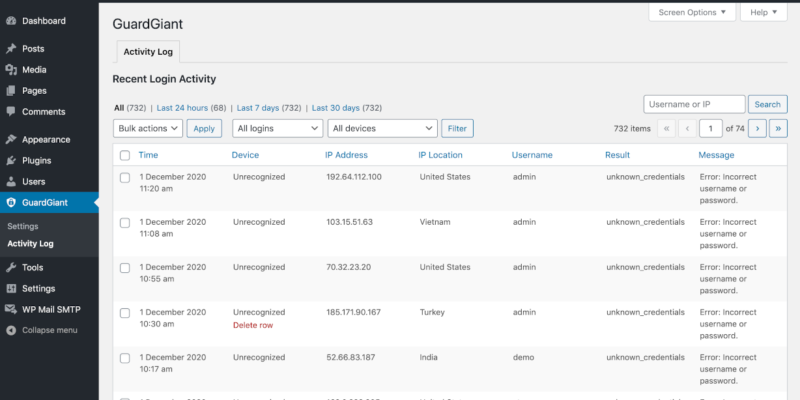Screen dimensions: 800x400
Task: Open the Dashboard icon in sidebar
Action: [x=11, y=21]
